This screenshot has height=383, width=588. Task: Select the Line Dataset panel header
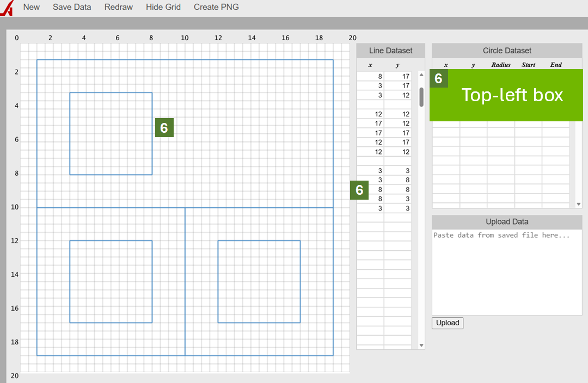[x=390, y=50]
